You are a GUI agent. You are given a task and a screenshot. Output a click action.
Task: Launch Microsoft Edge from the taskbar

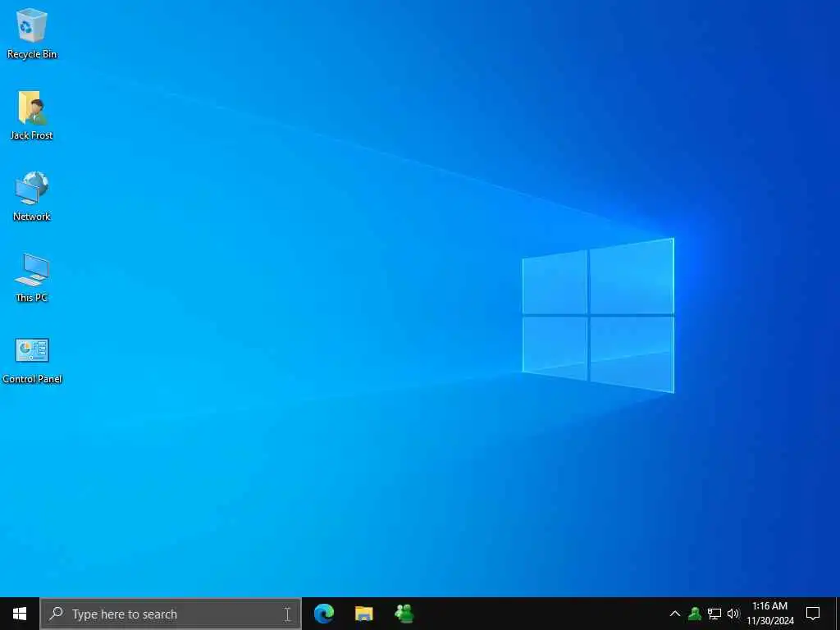pyautogui.click(x=324, y=614)
